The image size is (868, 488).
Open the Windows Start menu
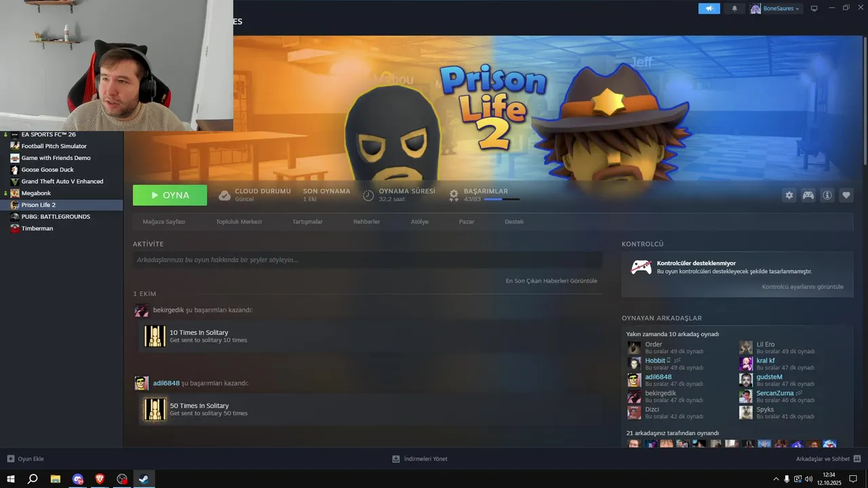click(x=10, y=479)
